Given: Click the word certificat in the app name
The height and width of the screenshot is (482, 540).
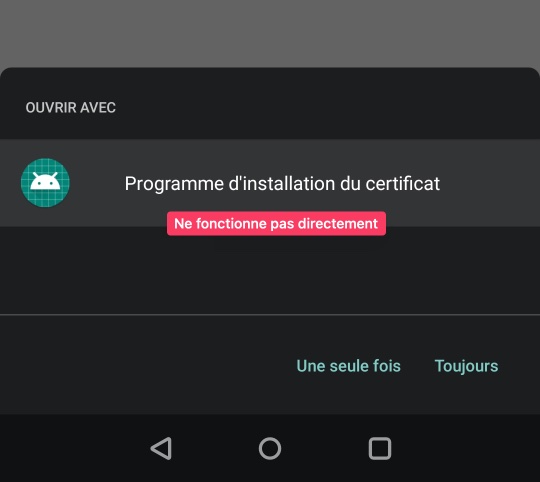Looking at the screenshot, I should [403, 183].
